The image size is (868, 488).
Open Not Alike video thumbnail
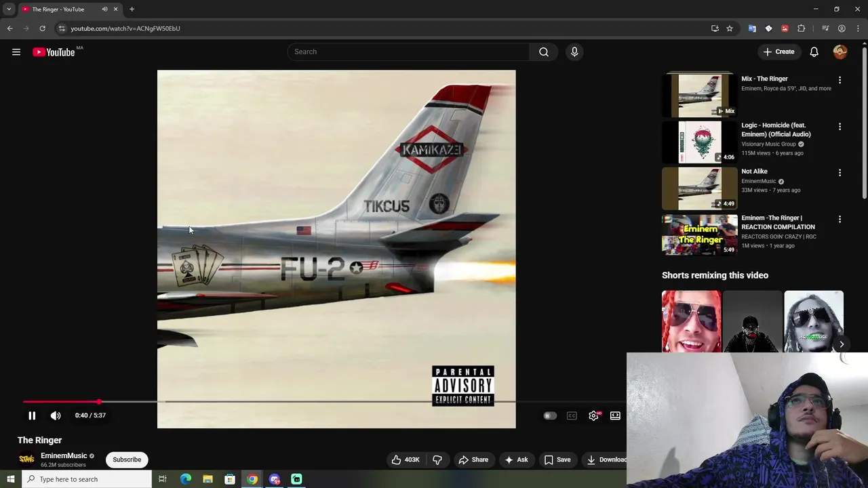[x=699, y=188]
